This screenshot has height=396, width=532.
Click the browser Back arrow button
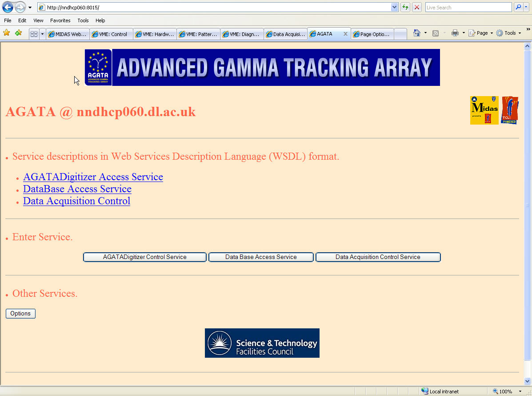8,7
